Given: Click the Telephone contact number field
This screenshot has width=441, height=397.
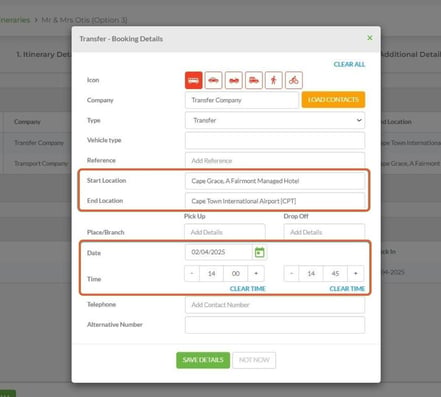Looking at the screenshot, I should (x=275, y=305).
